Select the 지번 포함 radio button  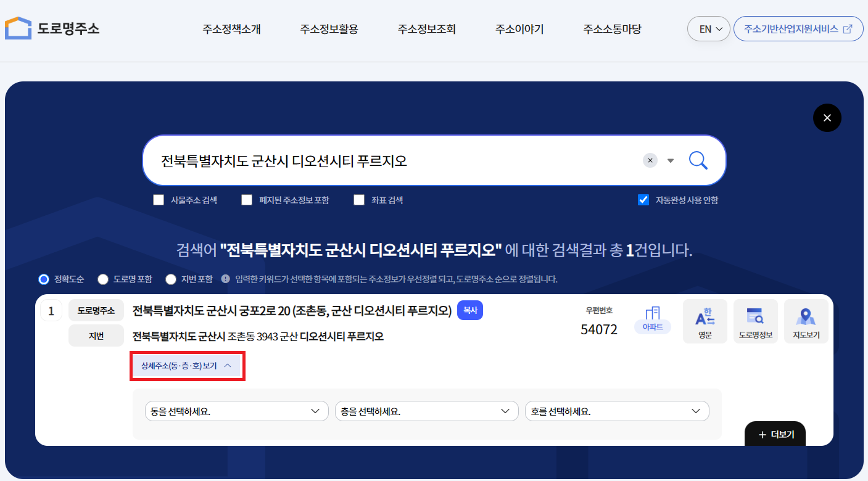(171, 279)
